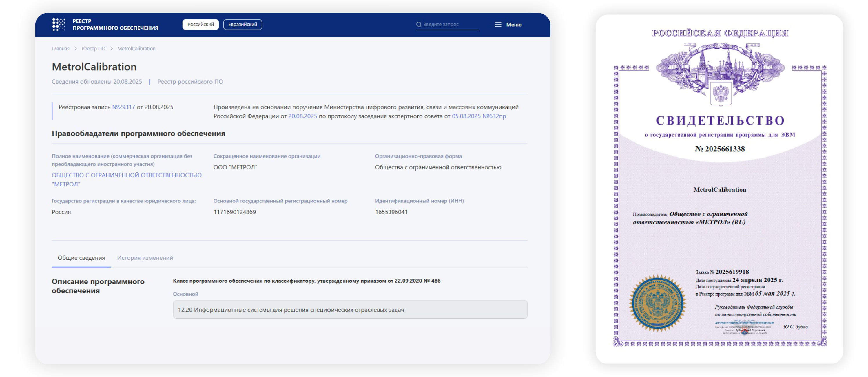Open the Меню label in the header

pos(514,25)
